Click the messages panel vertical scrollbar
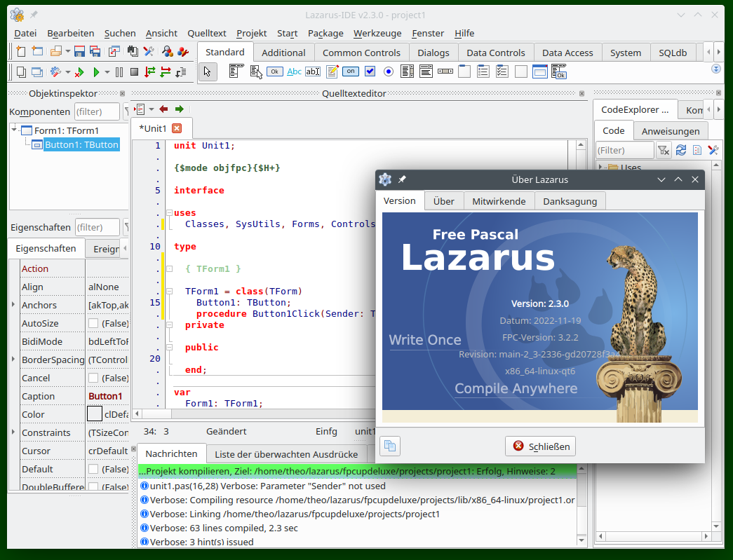 (581, 505)
